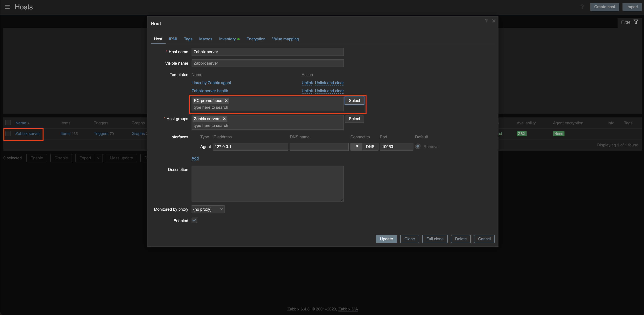Click the ZBX availability badge
The height and width of the screenshot is (315, 644).
(521, 134)
